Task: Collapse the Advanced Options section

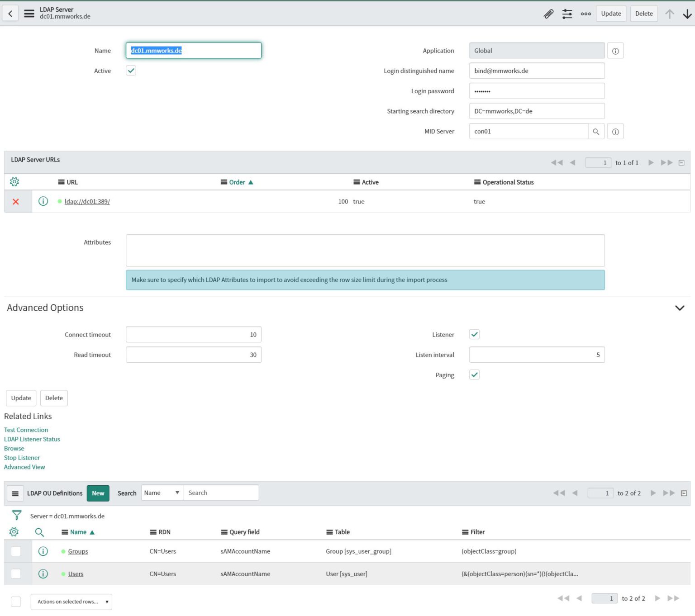Action: tap(679, 308)
